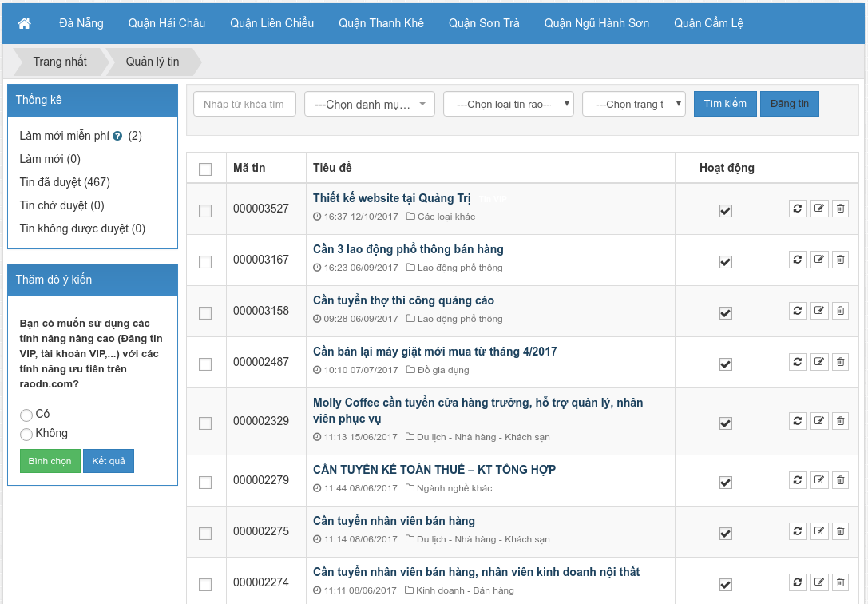The height and width of the screenshot is (604, 868).
Task: Open Quận Ngũ Hành Sơn menu item
Action: tap(597, 23)
